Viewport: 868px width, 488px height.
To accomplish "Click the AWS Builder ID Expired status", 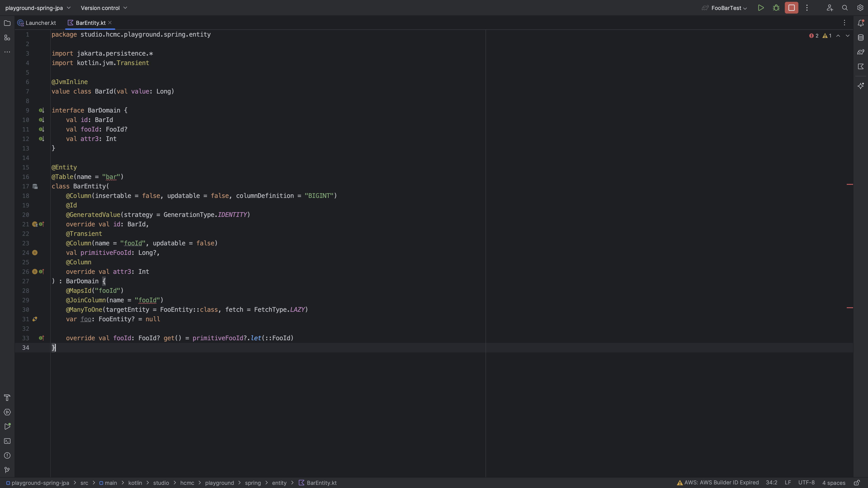I will click(718, 483).
